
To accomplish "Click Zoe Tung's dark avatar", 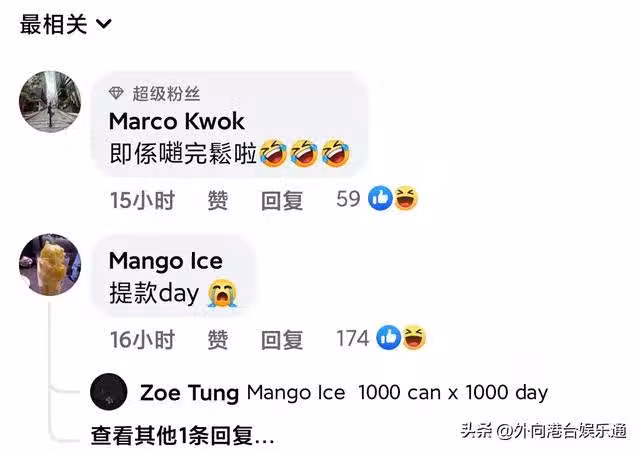I will pos(109,392).
